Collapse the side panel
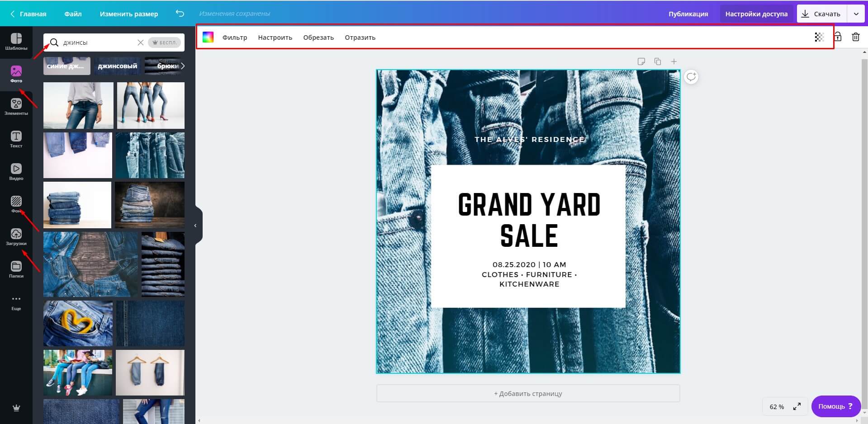 [x=196, y=225]
